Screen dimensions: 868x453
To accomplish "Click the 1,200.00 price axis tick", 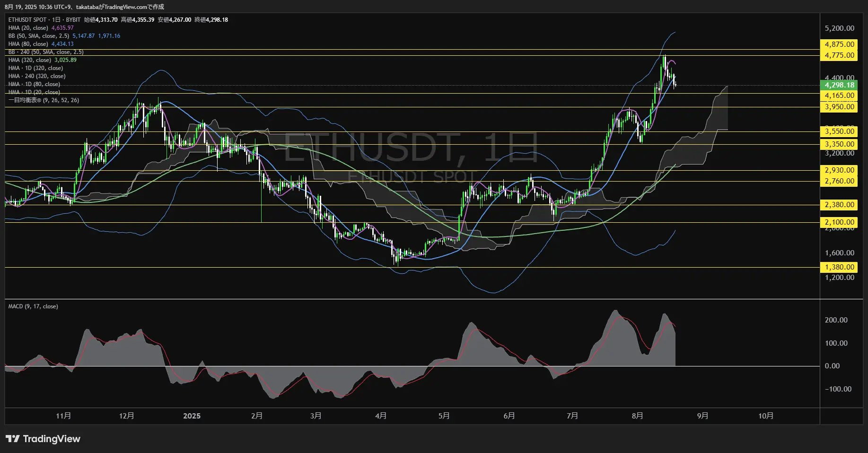I will (840, 278).
